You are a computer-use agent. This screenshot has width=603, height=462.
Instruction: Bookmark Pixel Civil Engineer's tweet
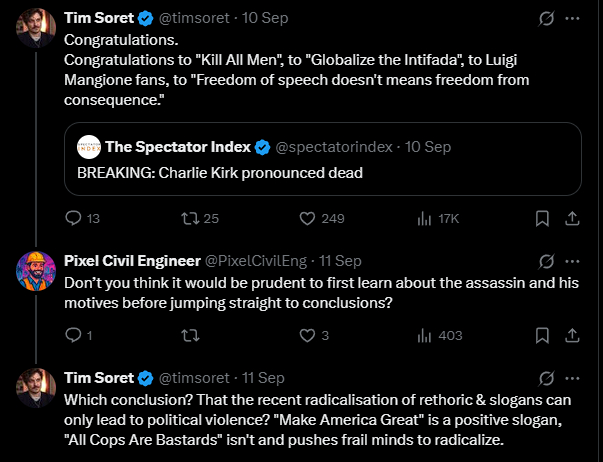pyautogui.click(x=541, y=335)
